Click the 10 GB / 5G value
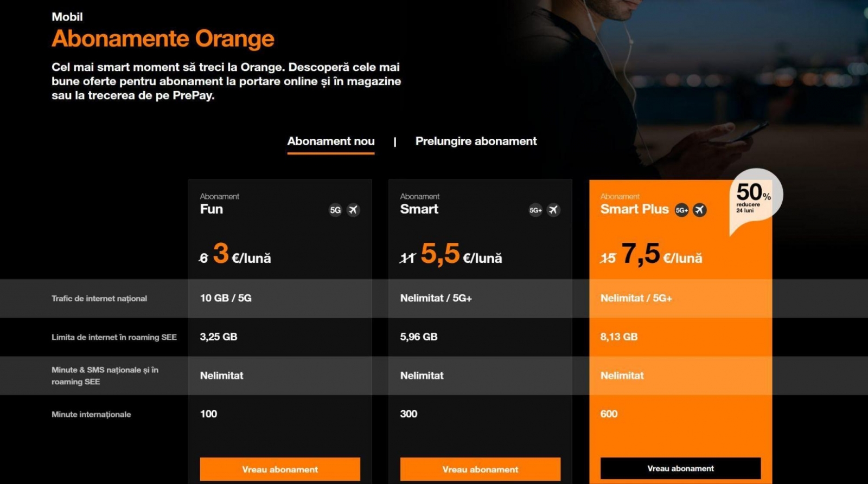 pyautogui.click(x=226, y=298)
